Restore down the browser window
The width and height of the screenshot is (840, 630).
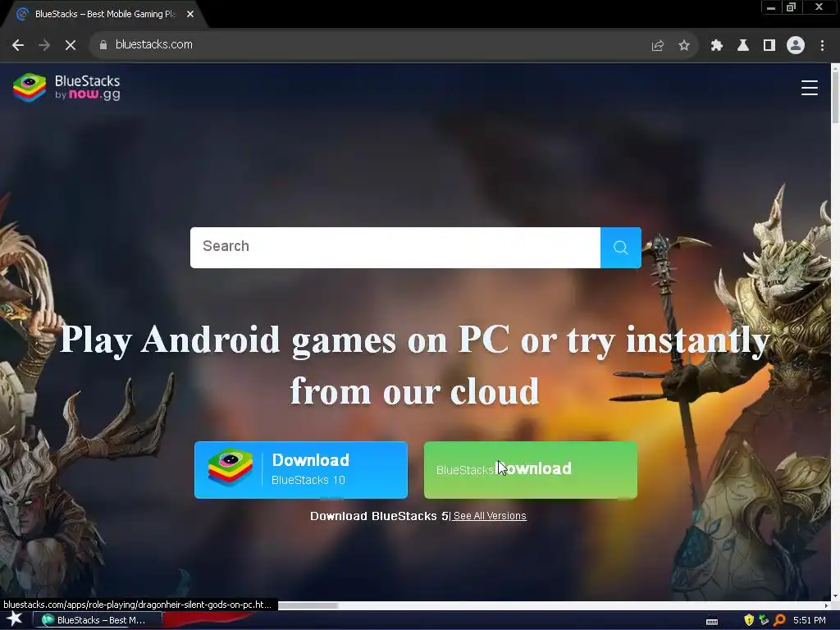tap(791, 7)
